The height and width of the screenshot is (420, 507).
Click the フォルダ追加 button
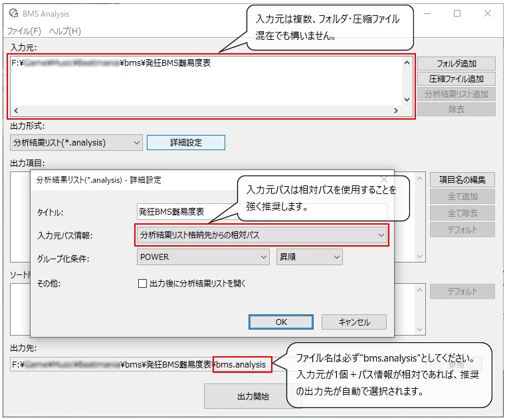[456, 63]
